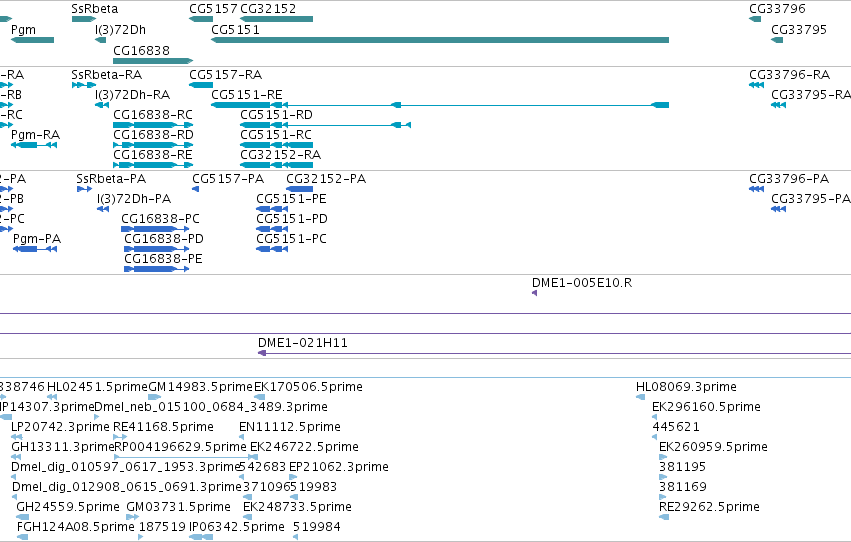Select the DME1-005E10.R BAC label
The width and height of the screenshot is (851, 542).
pos(582,283)
